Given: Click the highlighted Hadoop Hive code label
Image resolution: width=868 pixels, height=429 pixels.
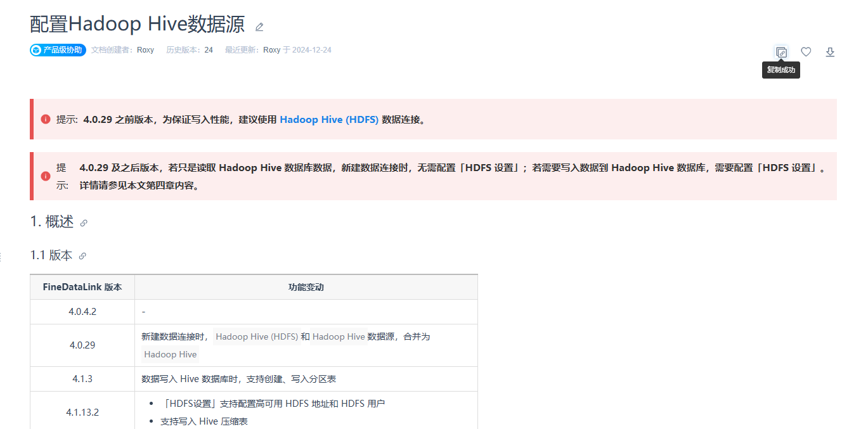Looking at the screenshot, I should coord(171,354).
